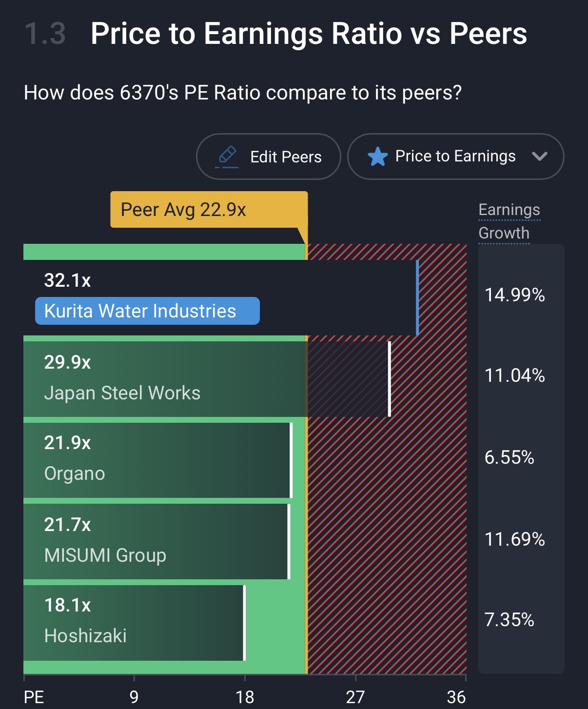The image size is (588, 709).
Task: Click the Earnings Growth column header
Action: pyautogui.click(x=509, y=221)
